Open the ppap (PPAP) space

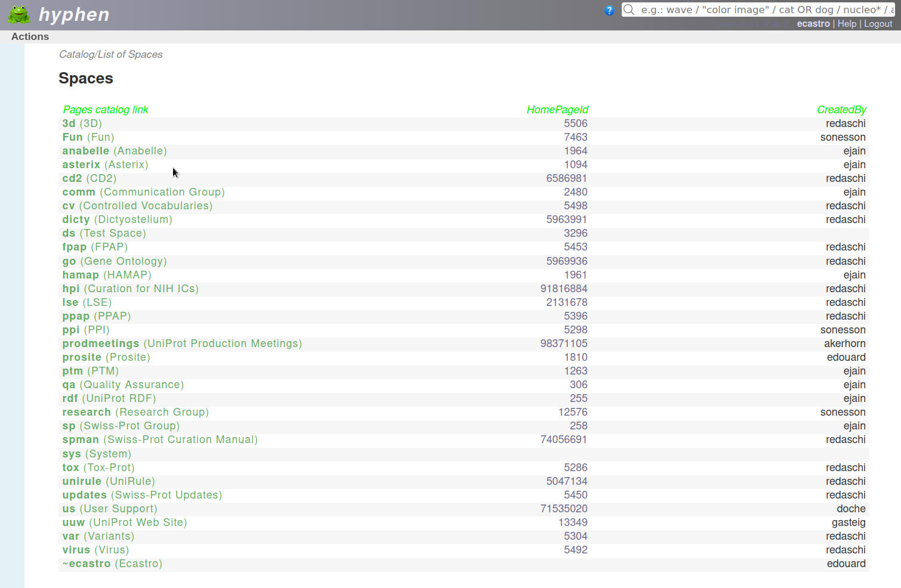coord(97,316)
